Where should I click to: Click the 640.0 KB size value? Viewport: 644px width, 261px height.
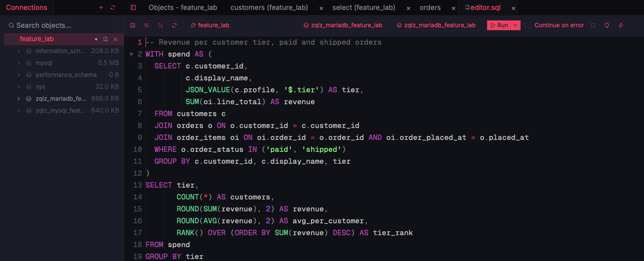click(x=105, y=111)
